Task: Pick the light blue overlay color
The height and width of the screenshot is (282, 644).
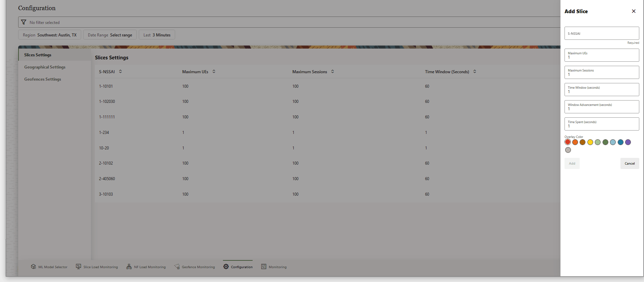Action: click(x=613, y=142)
